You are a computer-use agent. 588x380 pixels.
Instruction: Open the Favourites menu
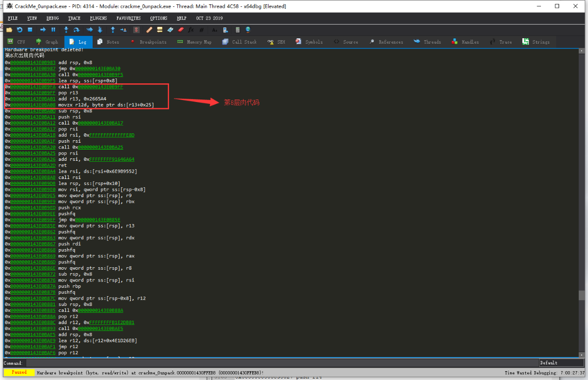[x=128, y=18]
